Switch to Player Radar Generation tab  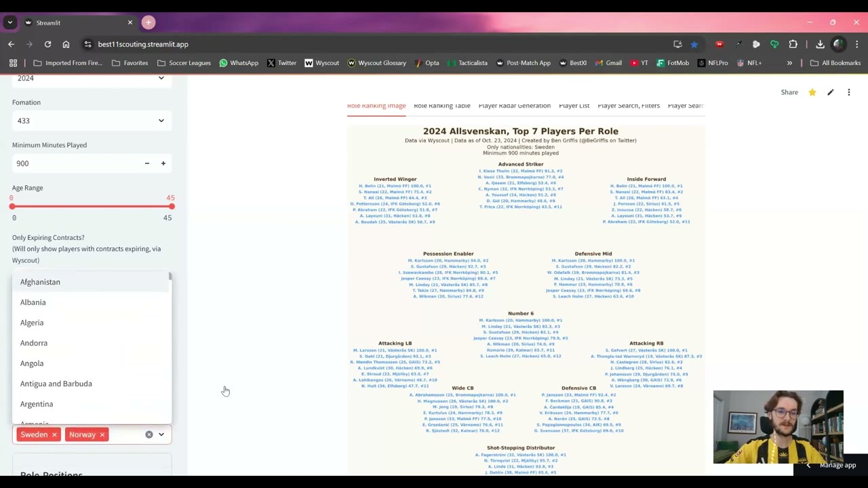[515, 106]
